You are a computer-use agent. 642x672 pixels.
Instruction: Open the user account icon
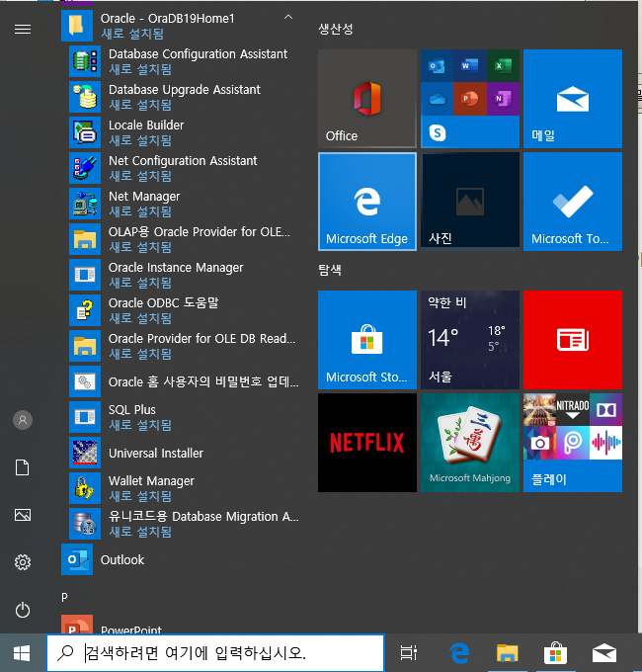pyautogui.click(x=23, y=420)
